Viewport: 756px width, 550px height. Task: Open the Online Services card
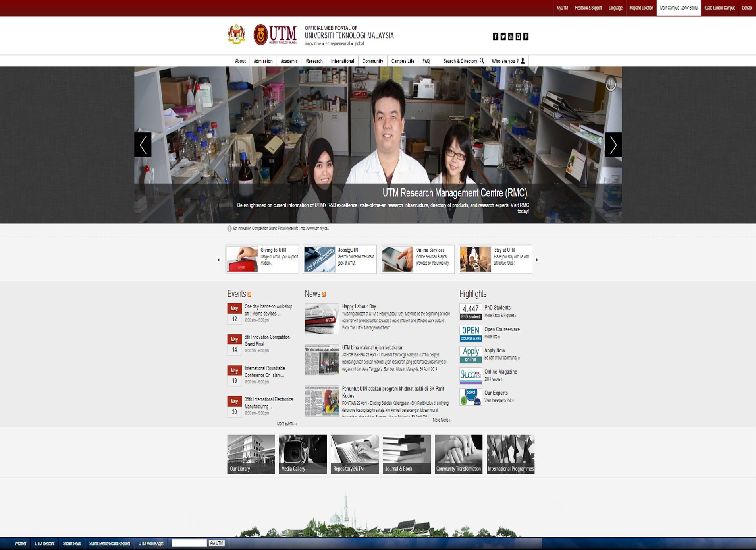click(418, 259)
